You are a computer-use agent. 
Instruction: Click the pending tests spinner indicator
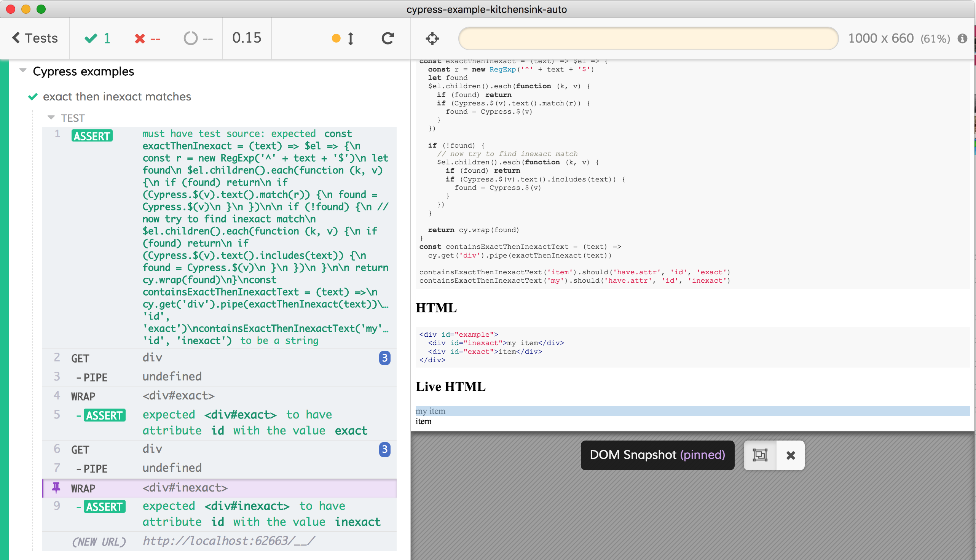tap(198, 38)
